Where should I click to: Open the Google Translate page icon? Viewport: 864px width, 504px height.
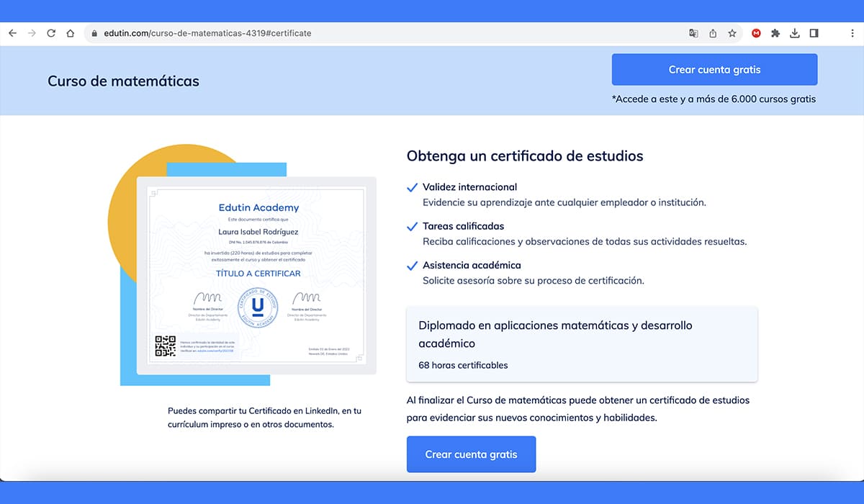[693, 33]
